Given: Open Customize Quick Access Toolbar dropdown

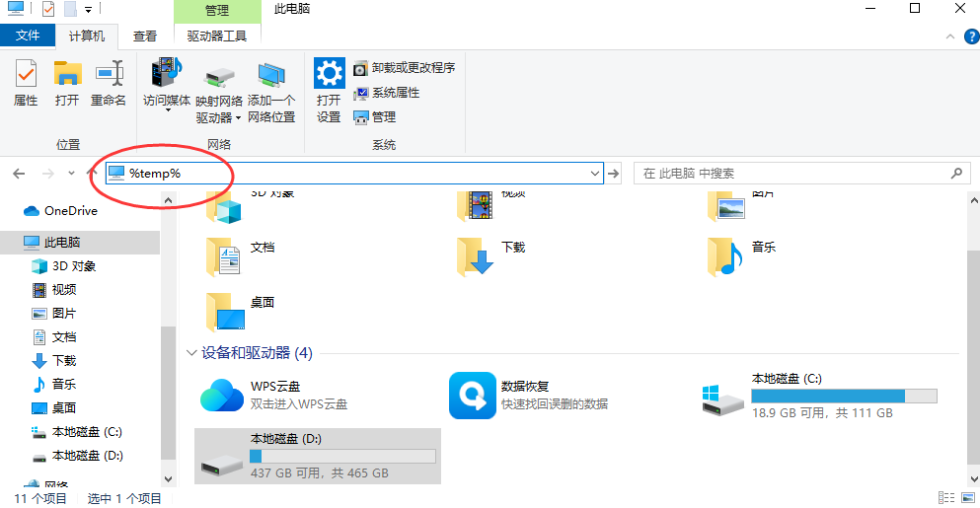Looking at the screenshot, I should 88,10.
